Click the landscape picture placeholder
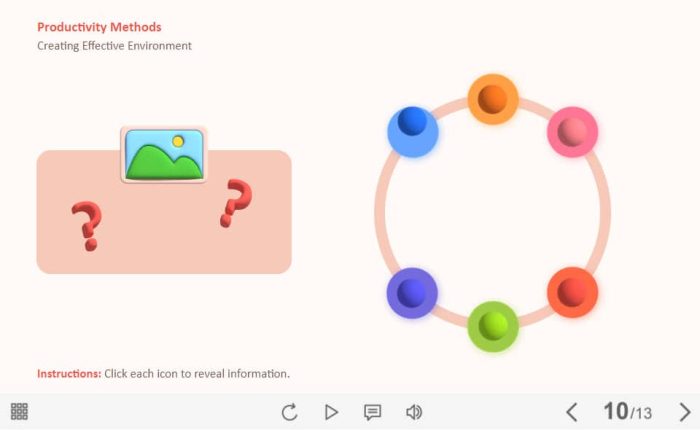Screen dimensions: 700x430 tap(164, 155)
